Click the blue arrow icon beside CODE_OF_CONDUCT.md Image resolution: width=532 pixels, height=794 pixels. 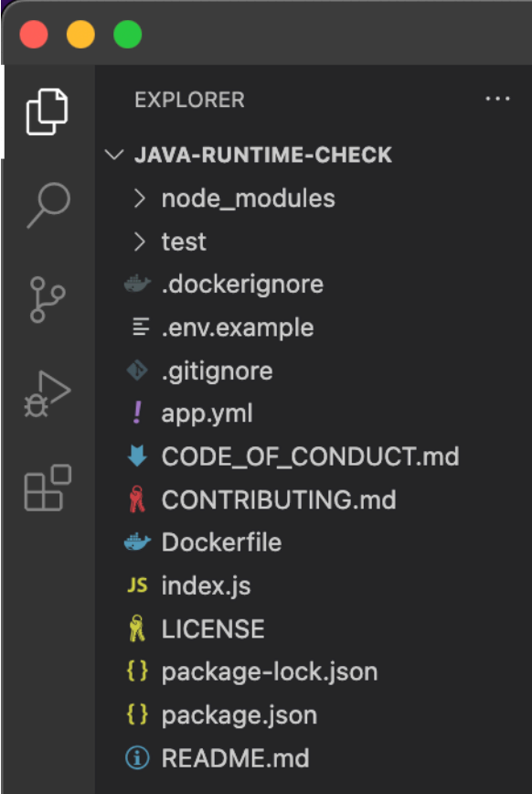click(x=137, y=456)
